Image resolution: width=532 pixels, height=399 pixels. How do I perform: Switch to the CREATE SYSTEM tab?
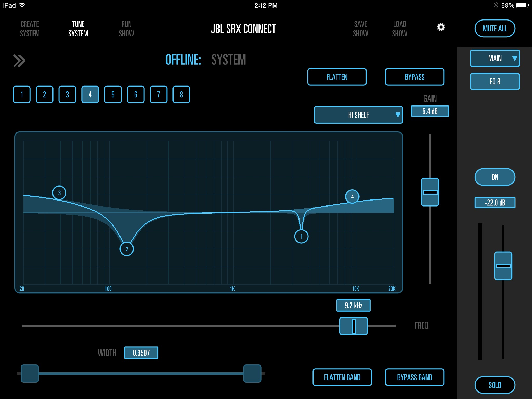tap(30, 29)
